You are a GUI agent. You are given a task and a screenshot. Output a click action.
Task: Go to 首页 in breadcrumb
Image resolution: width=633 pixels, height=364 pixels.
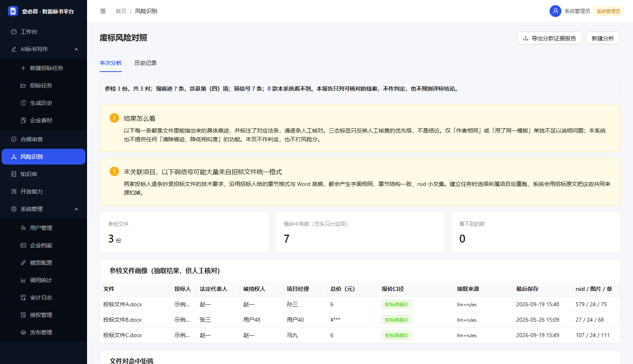pyautogui.click(x=121, y=11)
